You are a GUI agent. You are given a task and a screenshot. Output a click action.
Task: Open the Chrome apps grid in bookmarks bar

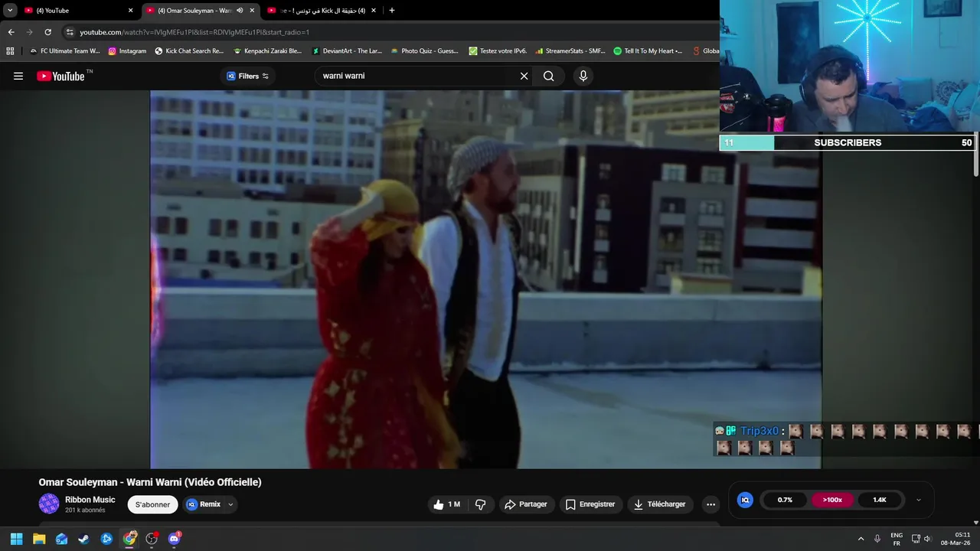(x=10, y=51)
